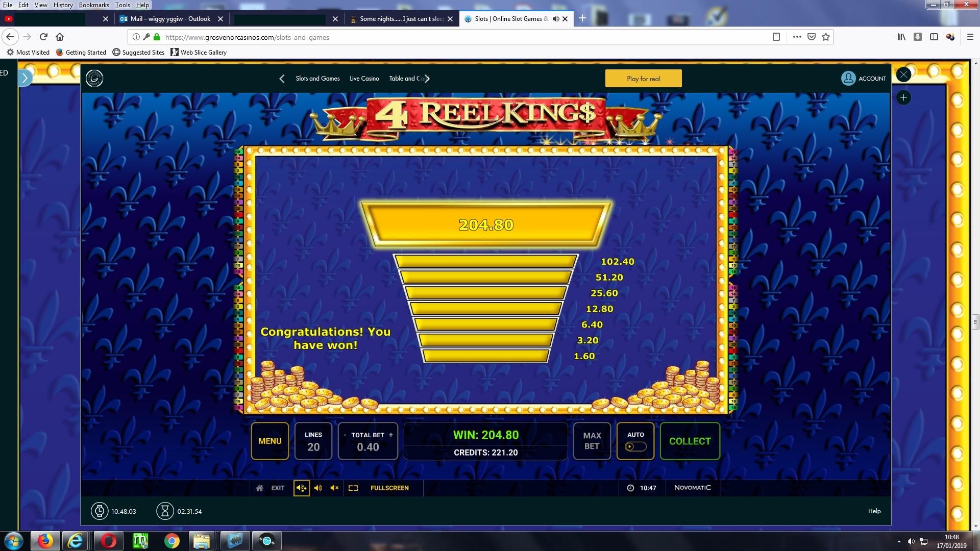
Task: Open the History menu
Action: pos(63,5)
